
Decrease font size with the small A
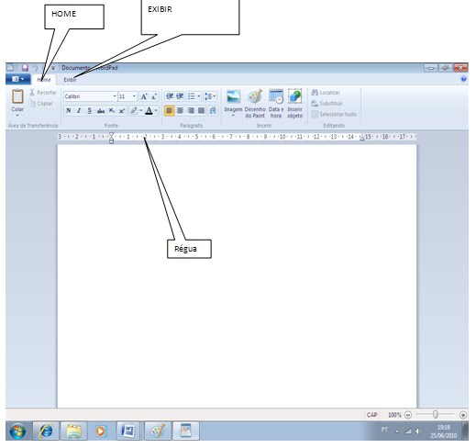pos(154,96)
